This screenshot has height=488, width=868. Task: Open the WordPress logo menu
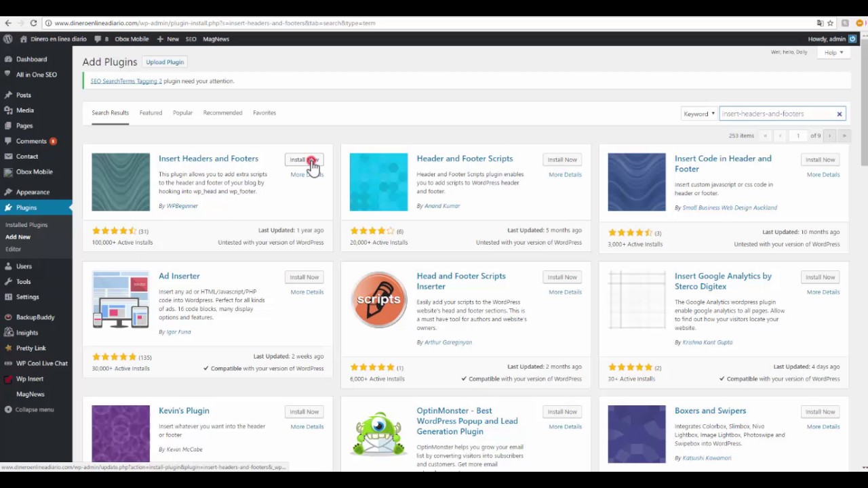click(x=8, y=39)
